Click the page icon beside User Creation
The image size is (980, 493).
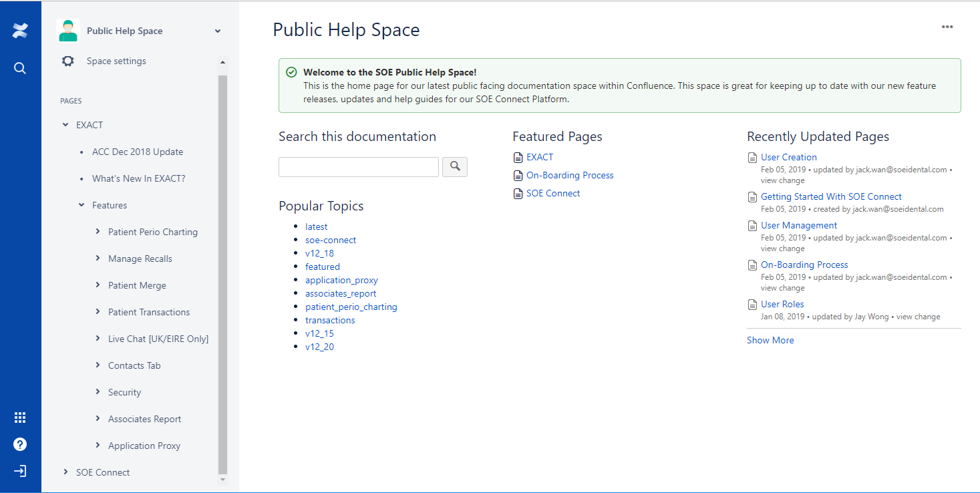click(752, 158)
